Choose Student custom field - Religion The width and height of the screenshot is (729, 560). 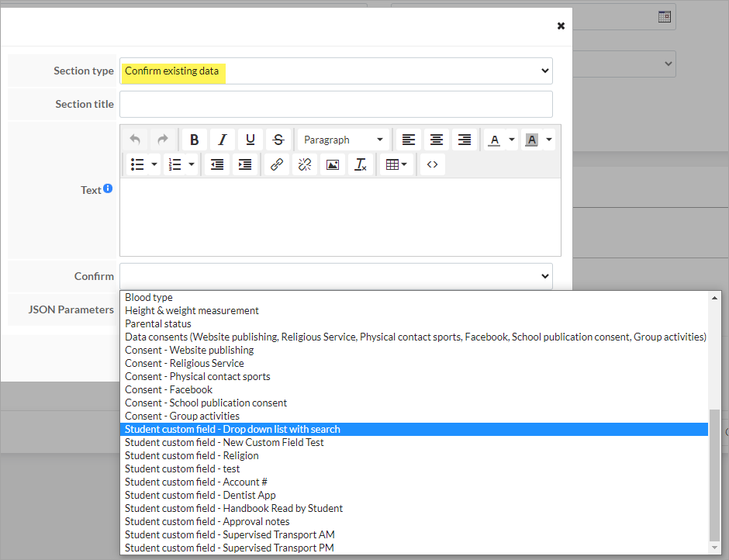[414, 455]
